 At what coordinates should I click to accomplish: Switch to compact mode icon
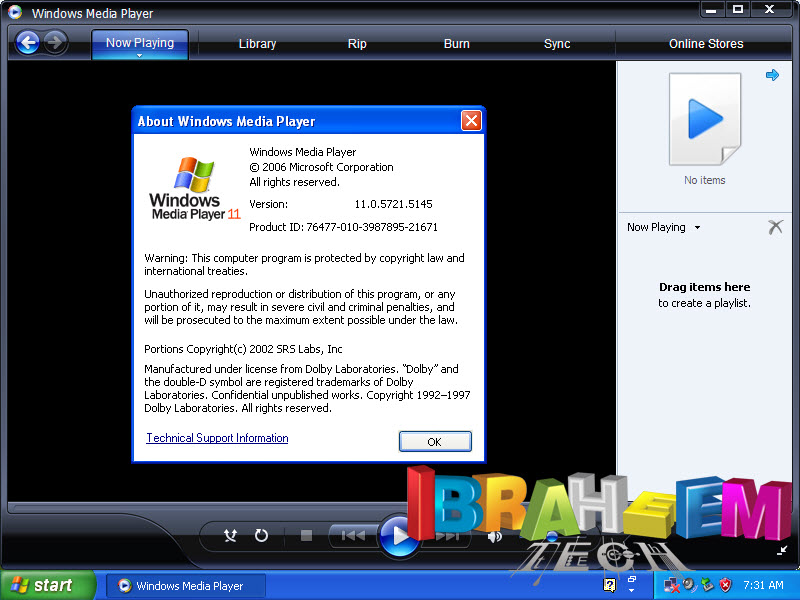[782, 550]
